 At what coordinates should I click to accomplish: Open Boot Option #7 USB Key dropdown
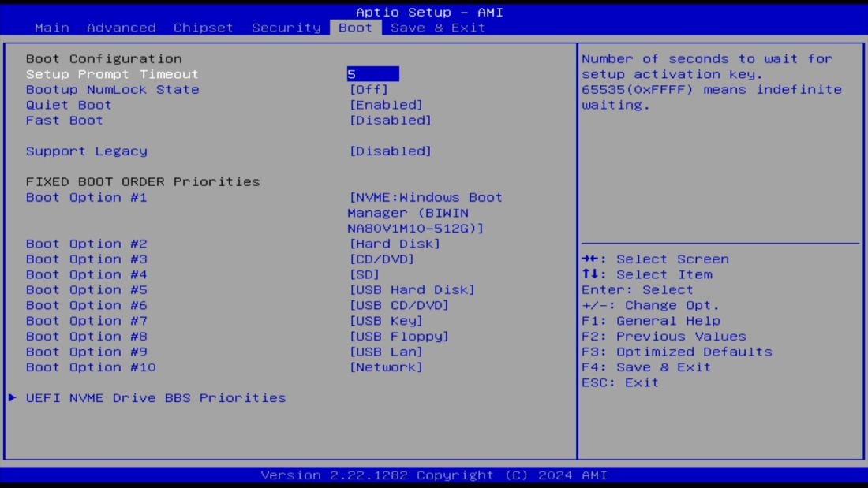point(386,321)
